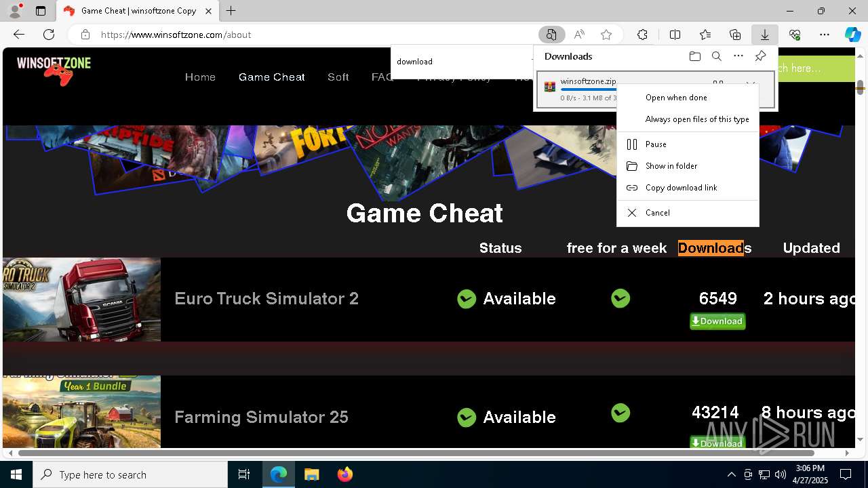
Task: Open tab actions menu icon
Action: click(41, 11)
